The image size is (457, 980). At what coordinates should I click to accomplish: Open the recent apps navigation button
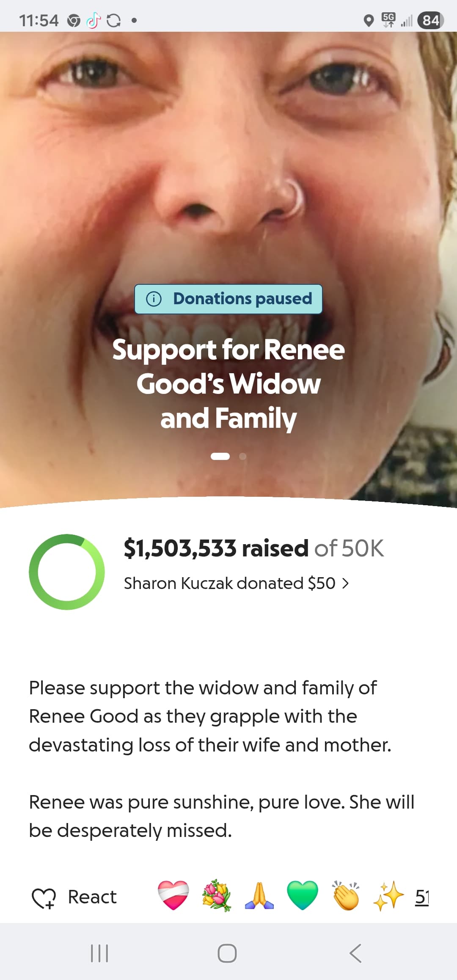coord(100,953)
